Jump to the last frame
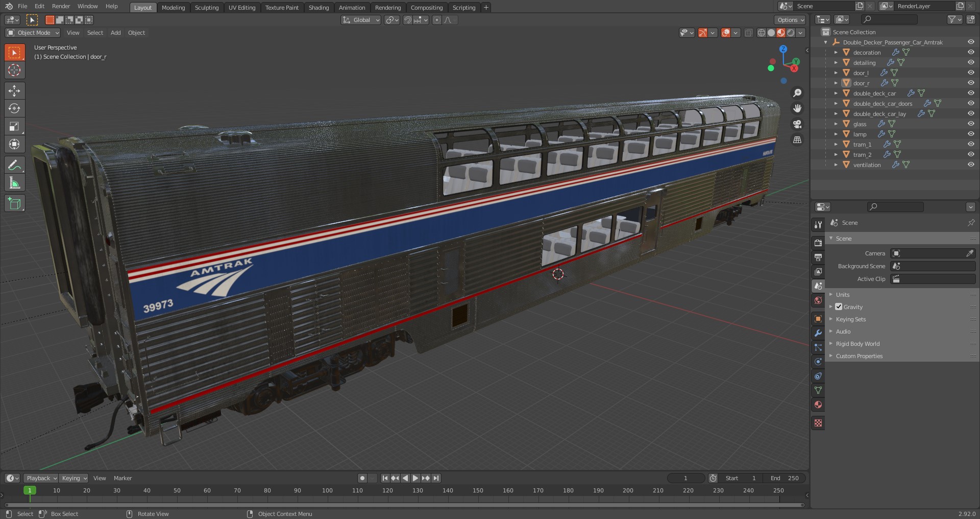The width and height of the screenshot is (980, 519). (436, 478)
